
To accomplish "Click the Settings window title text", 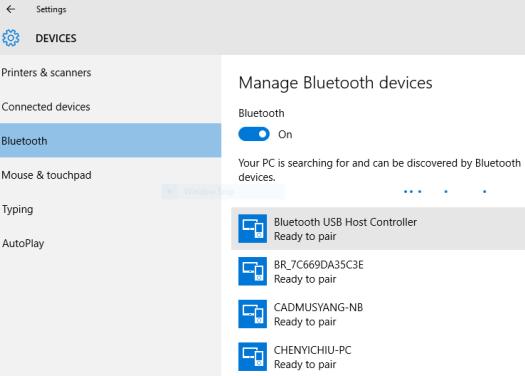I will point(51,9).
